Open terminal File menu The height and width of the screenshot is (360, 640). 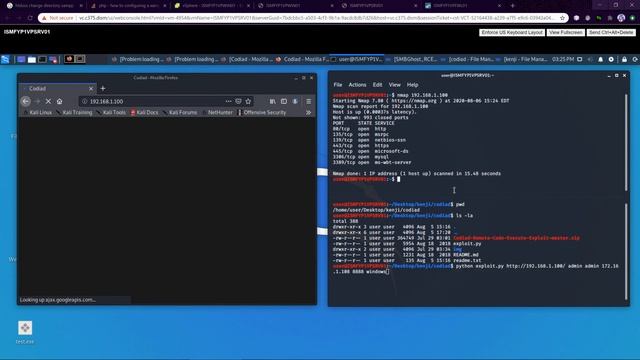[x=338, y=85]
